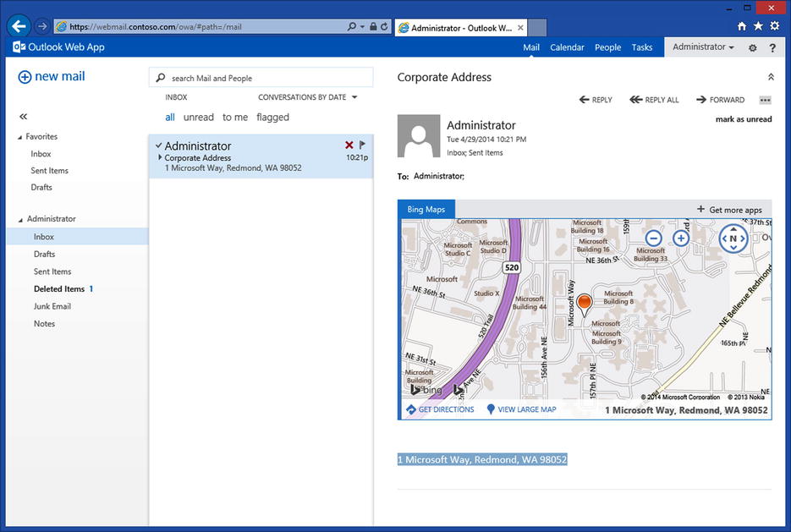Screen dimensions: 791x532
Task: Collapse the Administrator mailbox tree
Action: click(x=20, y=219)
